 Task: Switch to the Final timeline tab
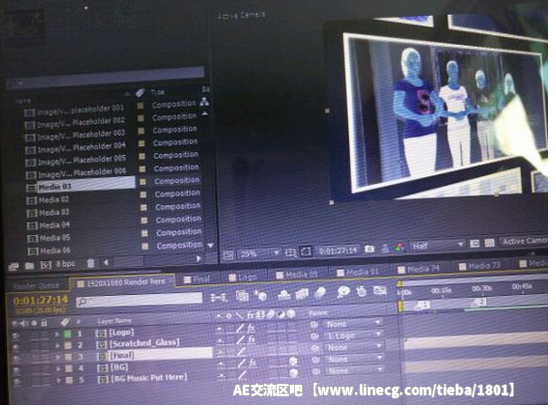coord(198,280)
